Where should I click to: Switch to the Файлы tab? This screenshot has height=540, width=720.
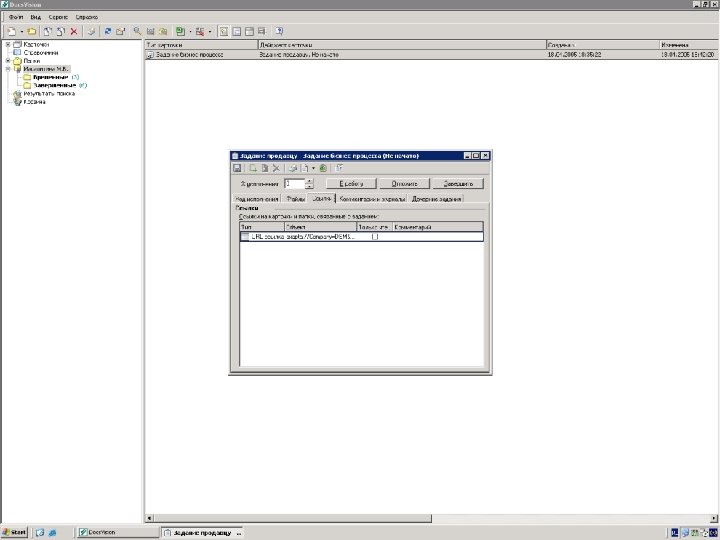(x=295, y=199)
